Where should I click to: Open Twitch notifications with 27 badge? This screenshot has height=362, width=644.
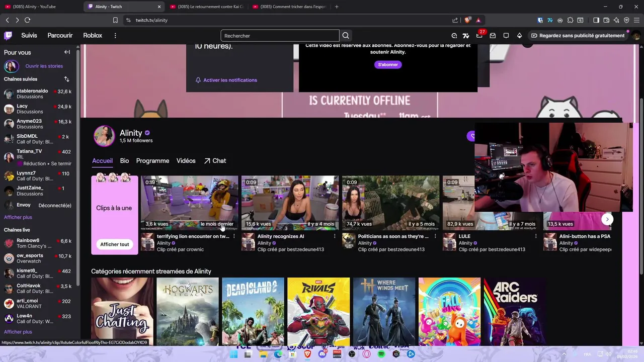[479, 35]
